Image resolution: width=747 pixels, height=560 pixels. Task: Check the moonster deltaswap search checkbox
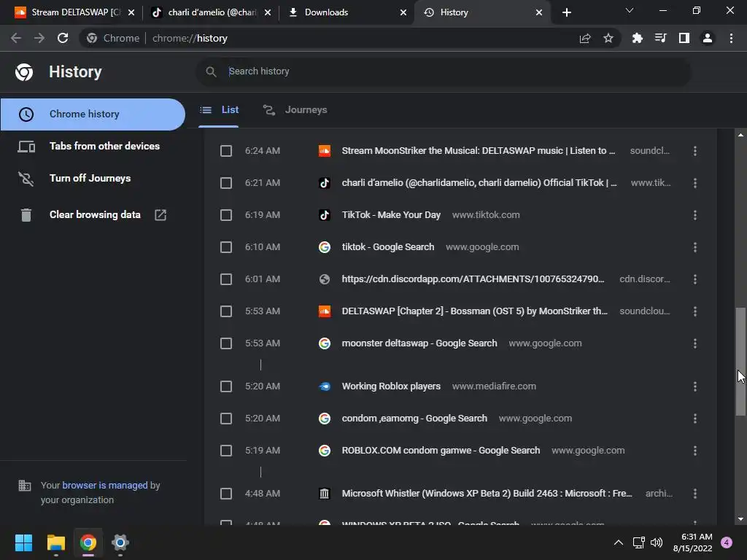click(226, 343)
